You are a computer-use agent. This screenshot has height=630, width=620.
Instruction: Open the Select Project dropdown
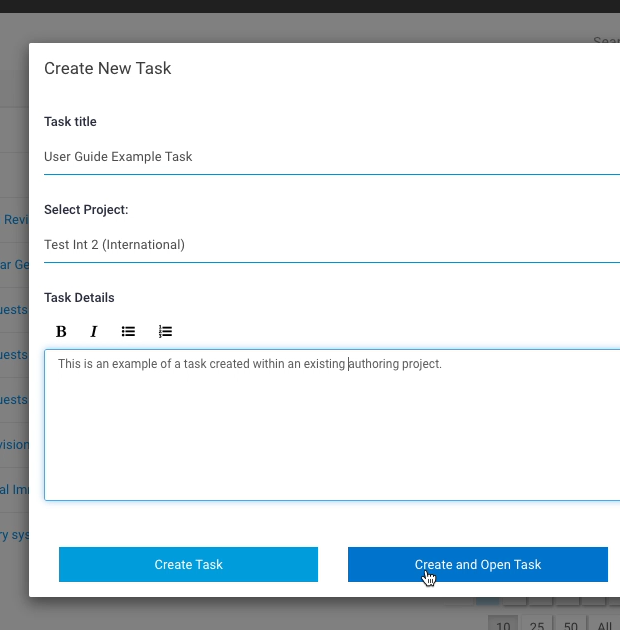332,245
